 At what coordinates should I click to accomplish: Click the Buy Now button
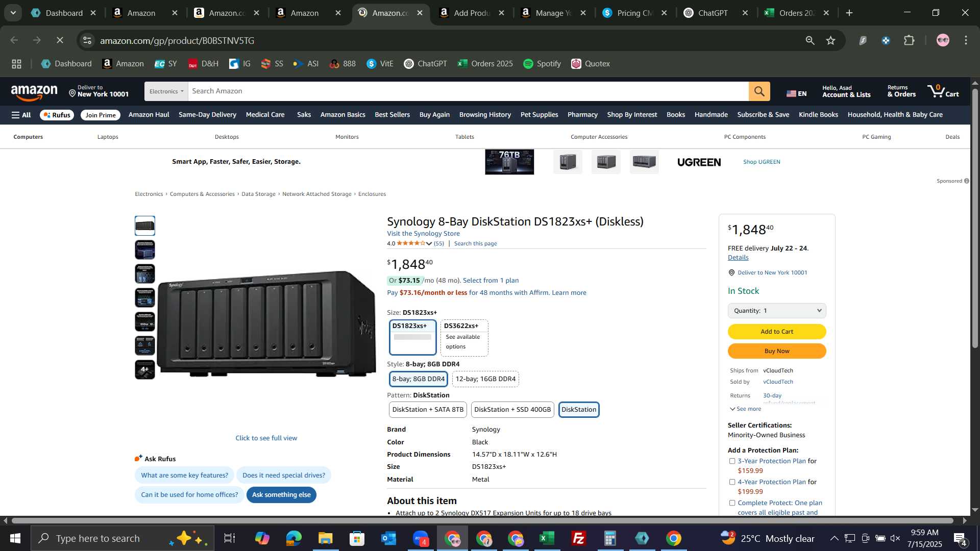pos(776,351)
